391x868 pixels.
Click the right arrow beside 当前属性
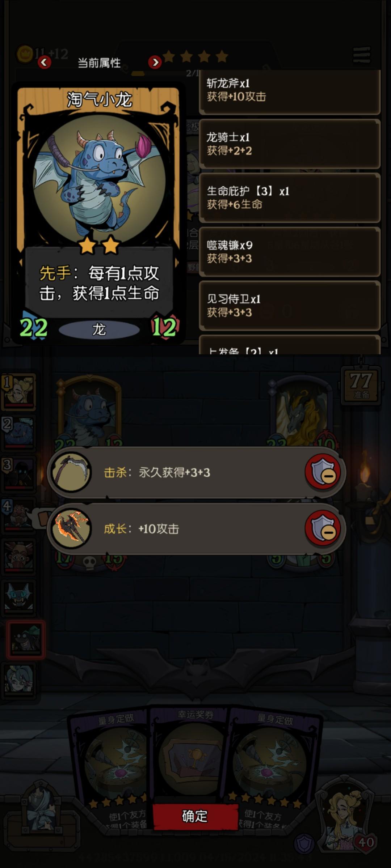coord(155,62)
